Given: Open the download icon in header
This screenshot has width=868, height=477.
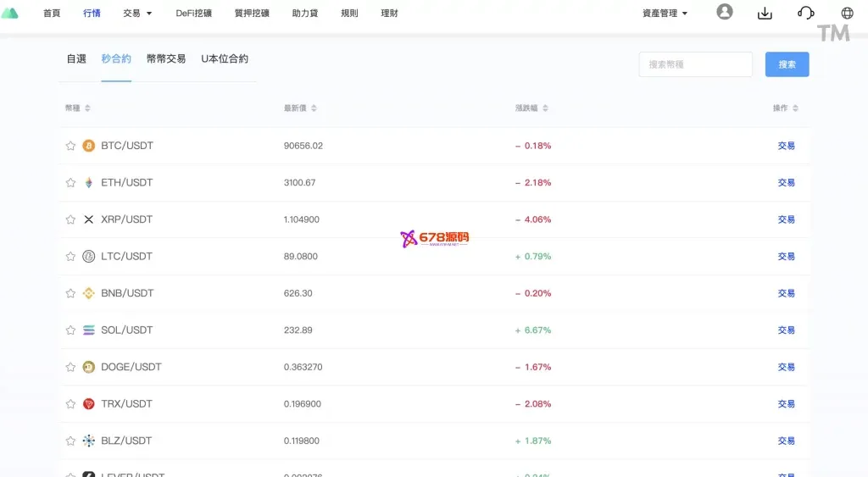Looking at the screenshot, I should point(765,13).
